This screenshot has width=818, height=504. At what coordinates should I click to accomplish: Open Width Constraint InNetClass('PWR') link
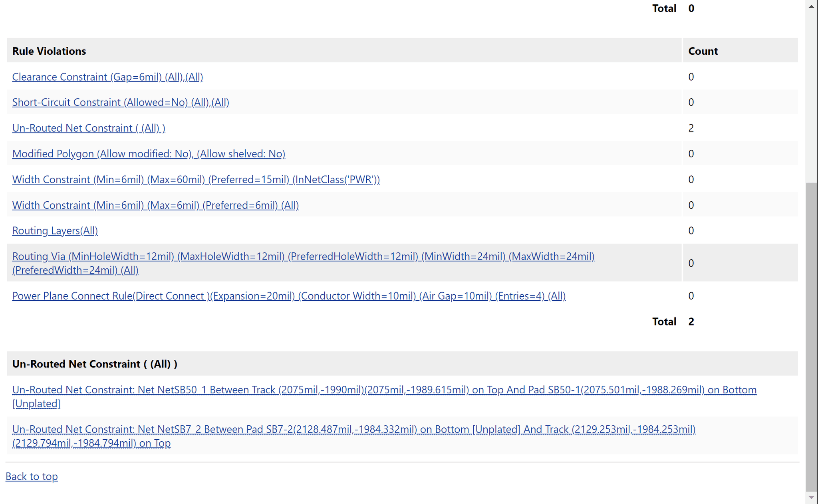click(196, 179)
